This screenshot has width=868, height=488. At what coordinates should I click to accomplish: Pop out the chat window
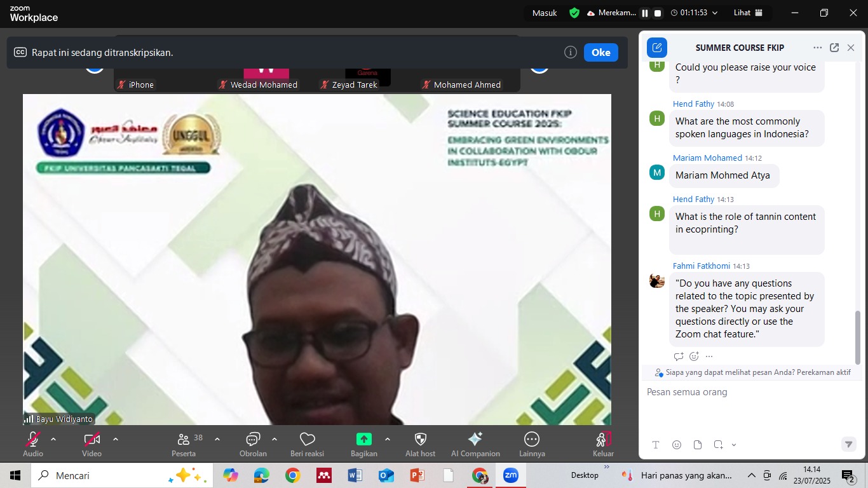(x=834, y=48)
